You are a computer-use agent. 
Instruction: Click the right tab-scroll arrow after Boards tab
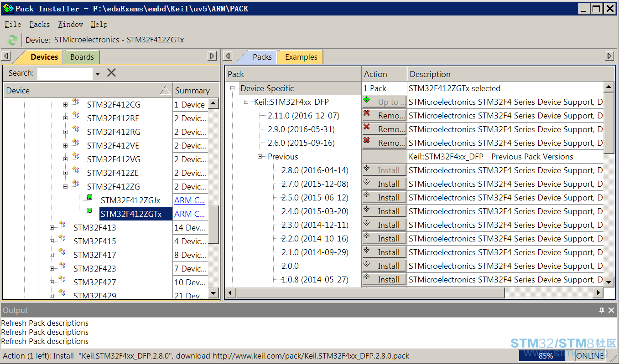(x=212, y=56)
